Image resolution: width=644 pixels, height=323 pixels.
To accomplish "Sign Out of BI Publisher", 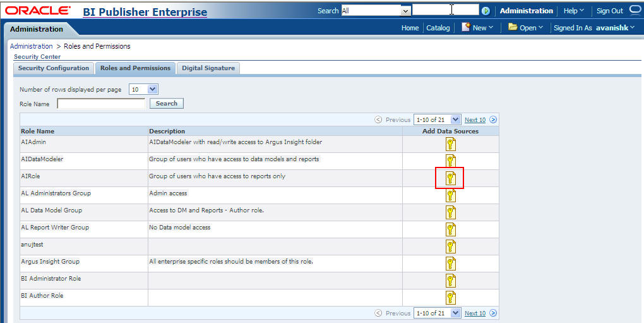I will click(x=610, y=11).
